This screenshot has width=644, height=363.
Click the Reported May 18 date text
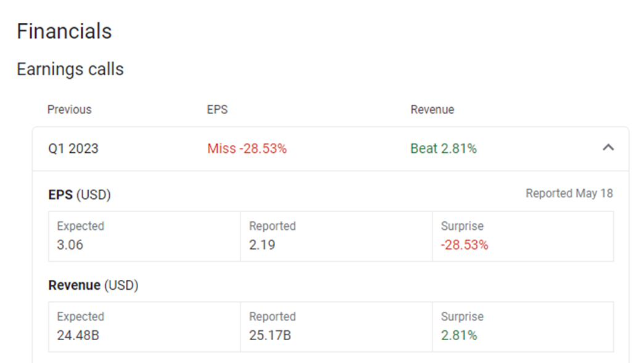tap(569, 193)
